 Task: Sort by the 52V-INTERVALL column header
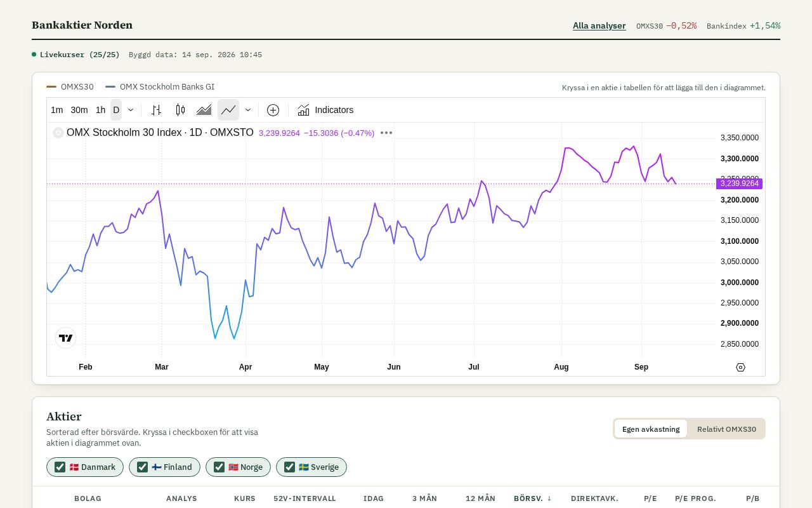tap(304, 498)
